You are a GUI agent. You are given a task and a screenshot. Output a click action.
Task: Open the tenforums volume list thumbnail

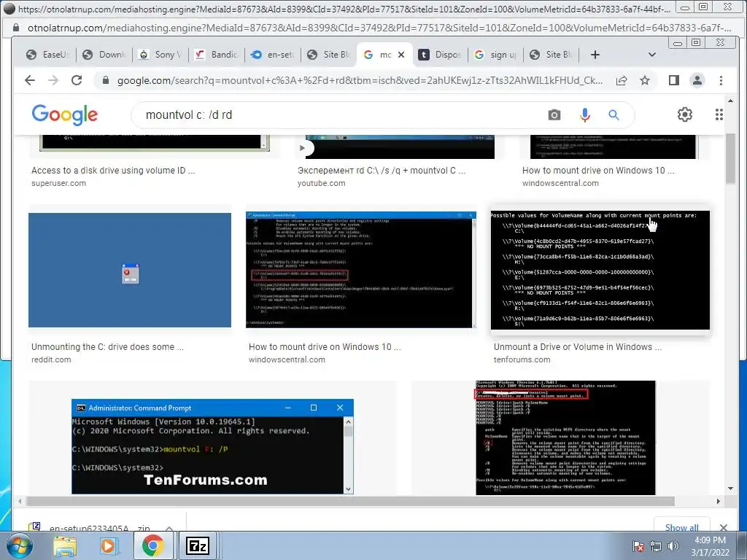click(600, 270)
